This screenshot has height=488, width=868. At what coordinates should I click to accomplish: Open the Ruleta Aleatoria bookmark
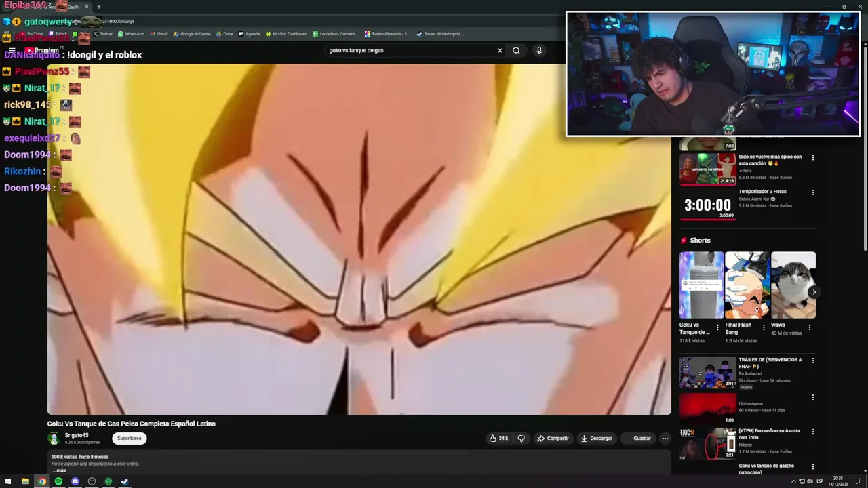point(387,34)
